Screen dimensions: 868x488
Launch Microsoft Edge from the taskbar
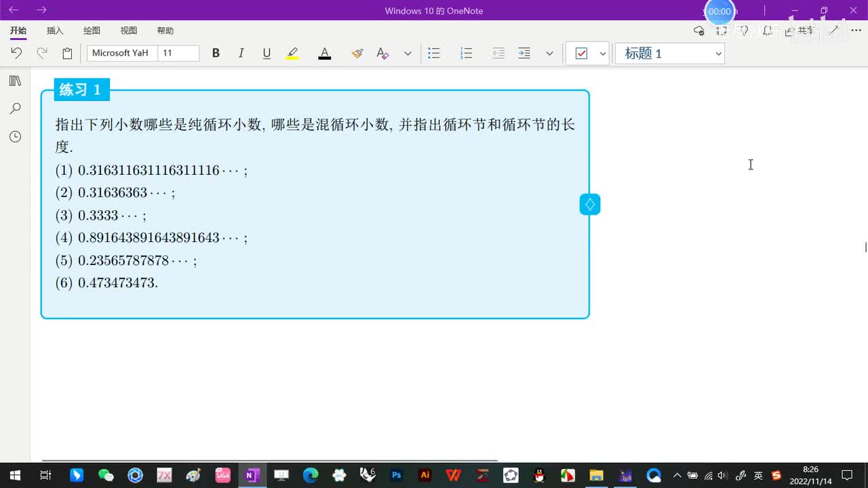coord(310,475)
